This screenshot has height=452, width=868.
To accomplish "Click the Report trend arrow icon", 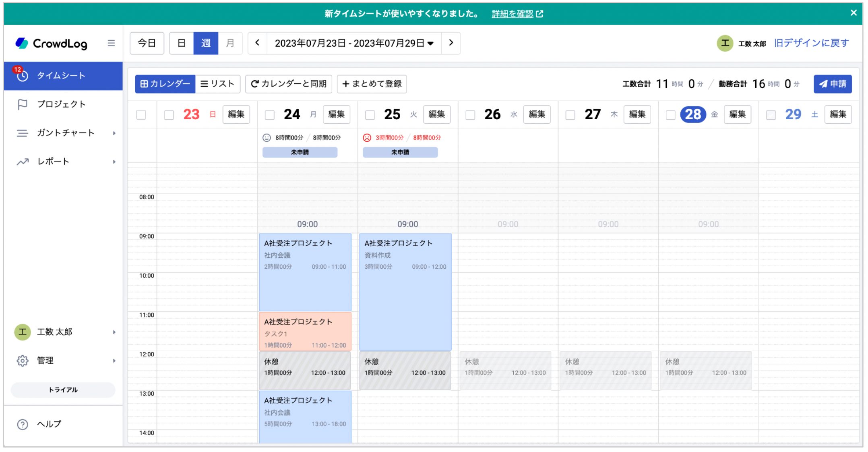I will (23, 162).
